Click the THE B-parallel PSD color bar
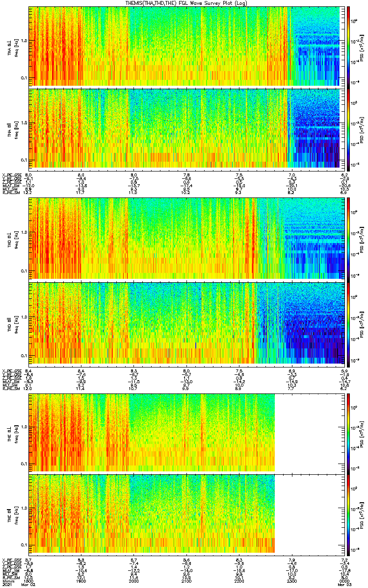 [349, 514]
